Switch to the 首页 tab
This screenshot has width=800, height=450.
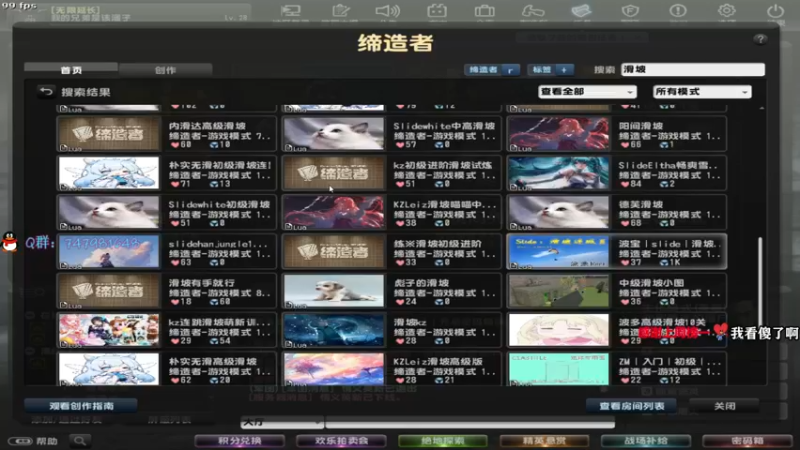pos(71,70)
